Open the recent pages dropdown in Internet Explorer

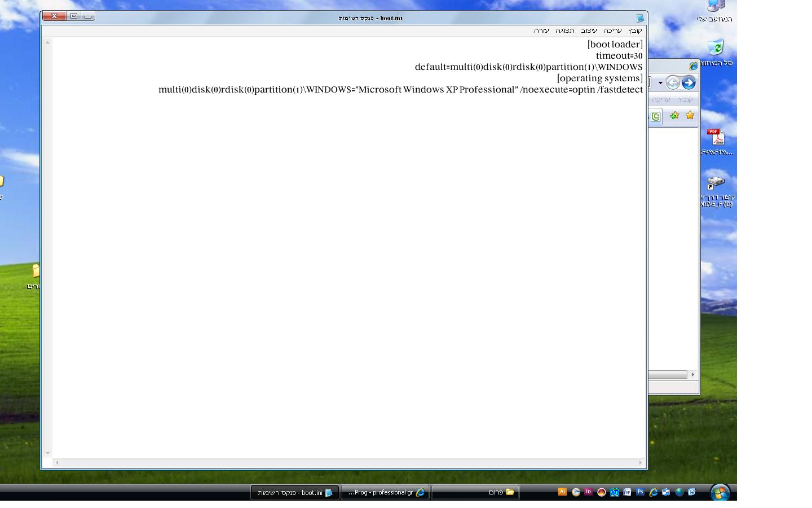(x=660, y=84)
